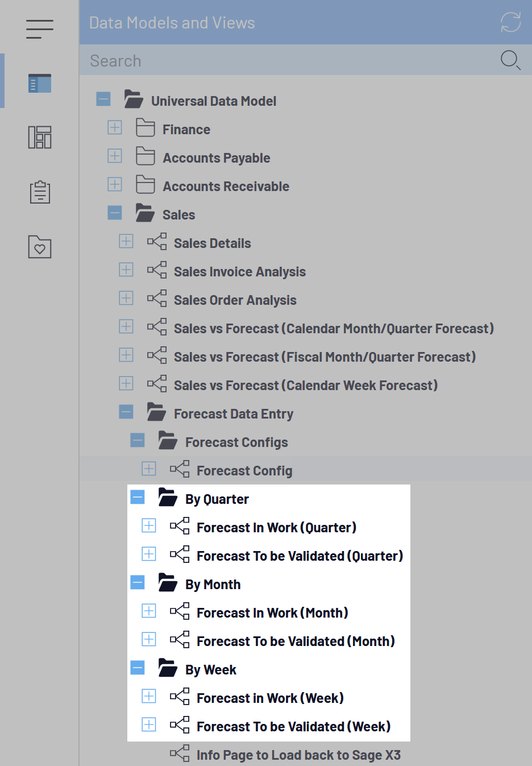Viewport: 532px width, 766px height.
Task: Expand the Finance folder
Action: [x=115, y=127]
